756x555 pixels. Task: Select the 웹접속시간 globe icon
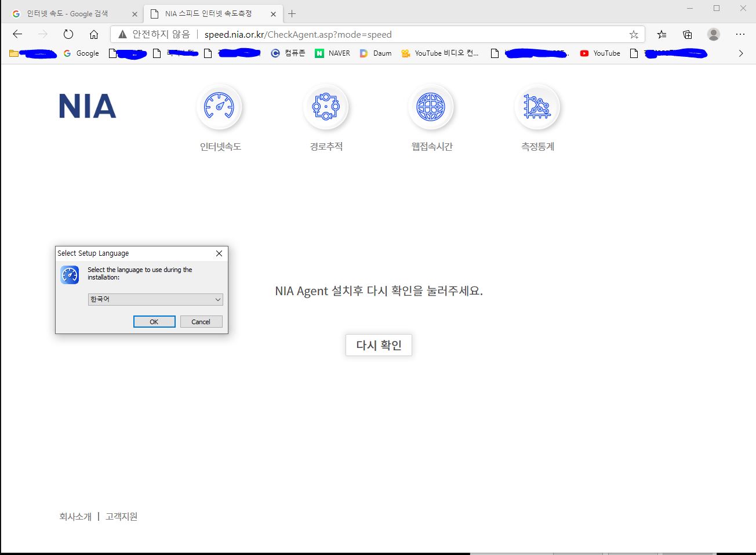(x=431, y=107)
